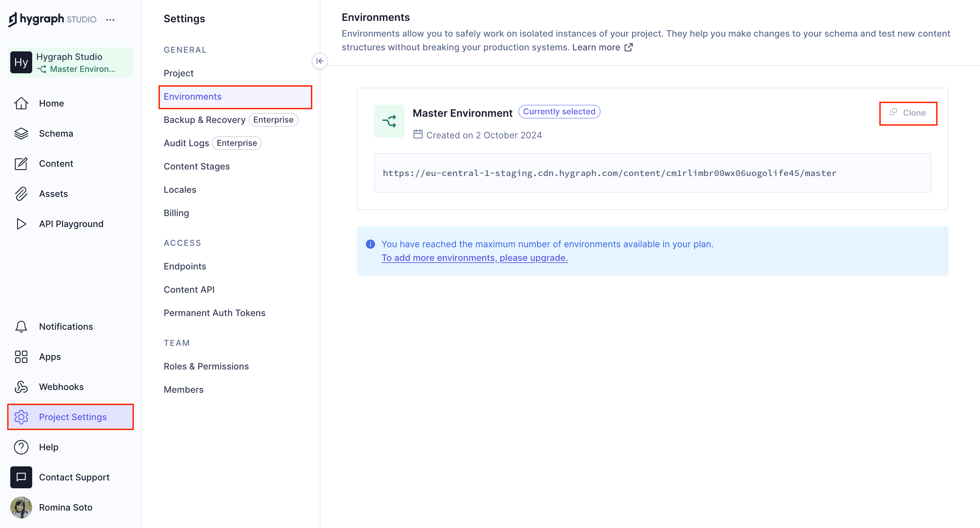Image resolution: width=980 pixels, height=528 pixels.
Task: Select the Webhooks icon
Action: pos(21,387)
